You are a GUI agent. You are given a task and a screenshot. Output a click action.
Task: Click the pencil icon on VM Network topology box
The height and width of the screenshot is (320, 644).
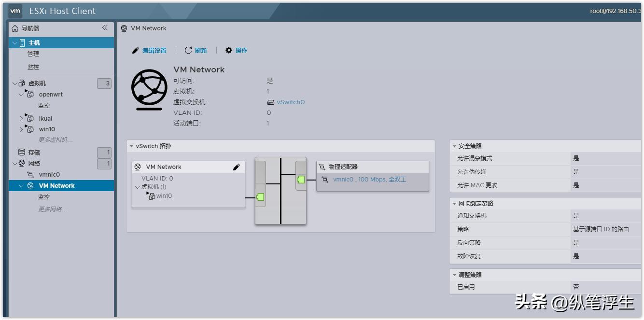click(x=237, y=167)
